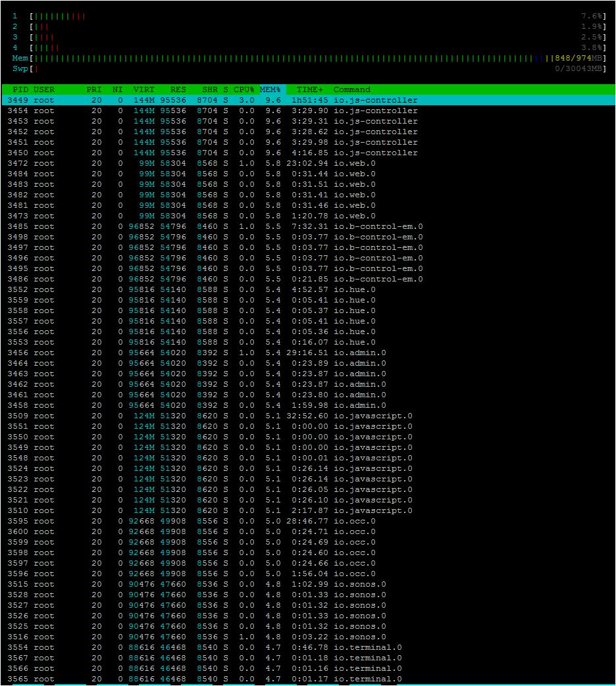Select PID 3486 io.b-control-em.0 row
Screen dimensions: 616x686
point(308,279)
